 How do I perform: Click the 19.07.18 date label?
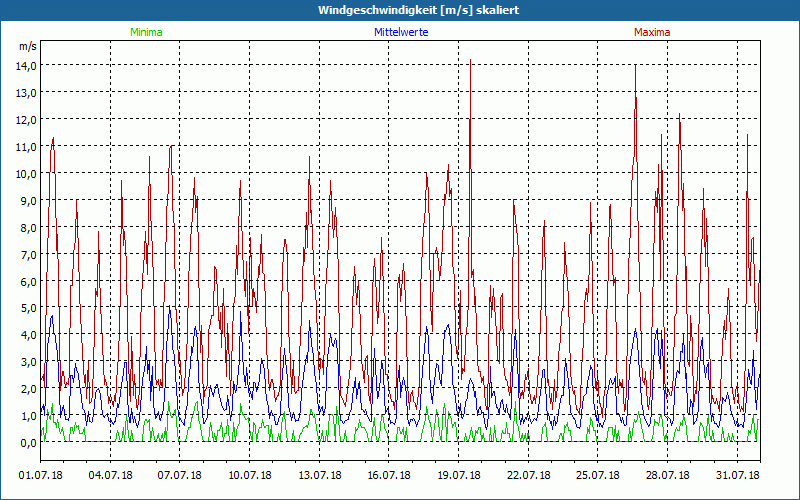pyautogui.click(x=459, y=475)
